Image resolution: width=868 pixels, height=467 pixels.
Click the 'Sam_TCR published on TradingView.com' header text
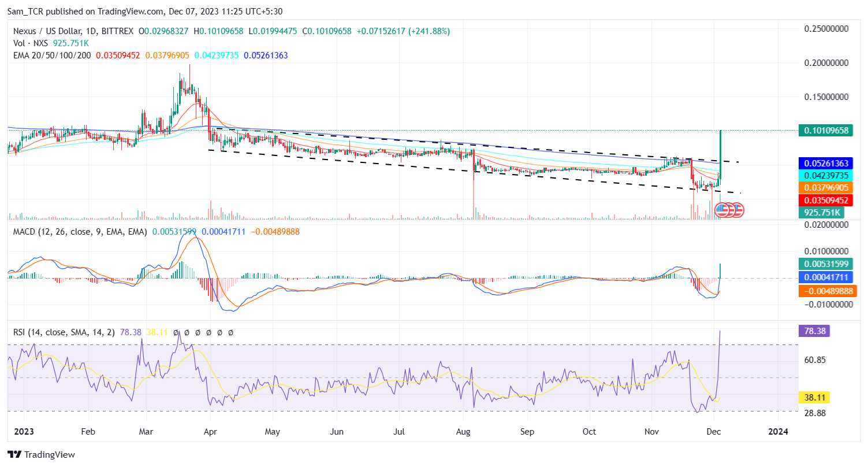point(87,11)
